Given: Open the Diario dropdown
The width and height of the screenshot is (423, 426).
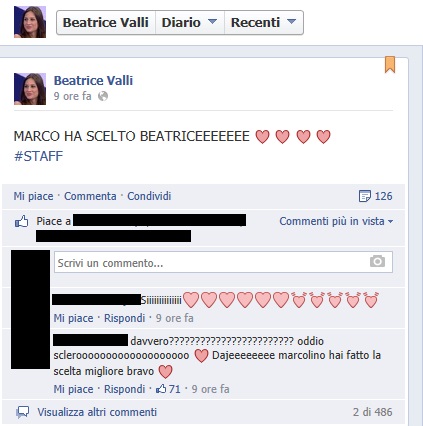Looking at the screenshot, I should (190, 23).
